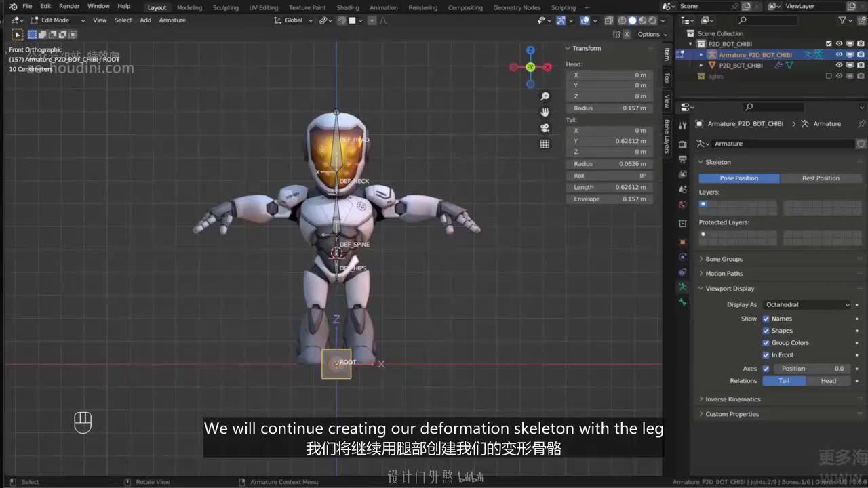The width and height of the screenshot is (868, 488).
Task: Click the Blender logo icon
Action: tap(13, 7)
